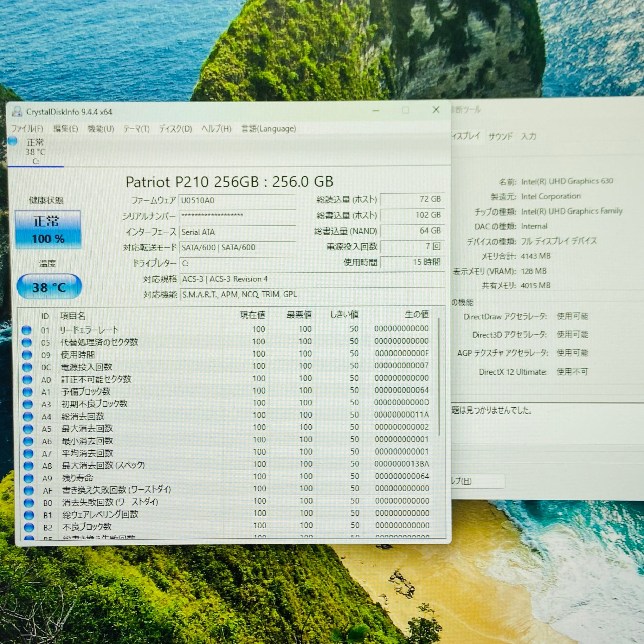Click the status icon beside 予備ブロック数

(27, 392)
